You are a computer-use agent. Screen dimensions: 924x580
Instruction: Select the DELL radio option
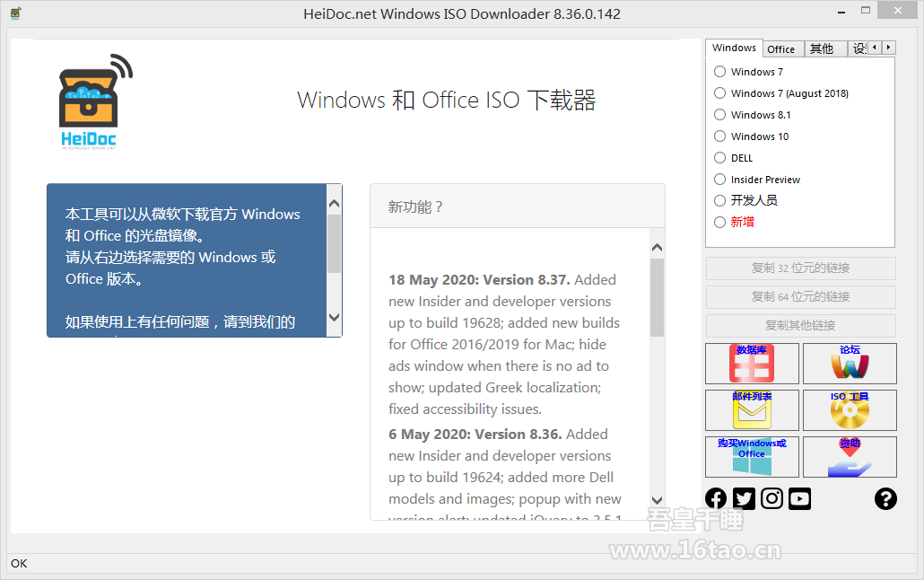[x=720, y=158]
